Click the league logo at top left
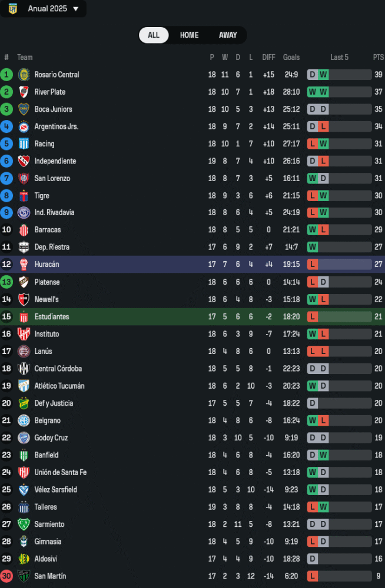Viewport: 385px width, 588px height. coord(13,9)
